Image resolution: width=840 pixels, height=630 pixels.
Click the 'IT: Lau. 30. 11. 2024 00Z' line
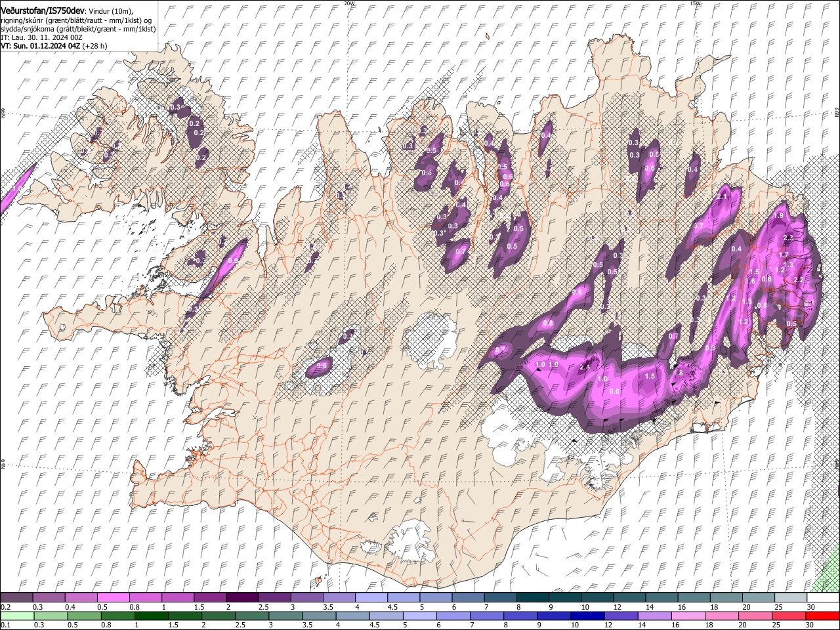[x=41, y=37]
